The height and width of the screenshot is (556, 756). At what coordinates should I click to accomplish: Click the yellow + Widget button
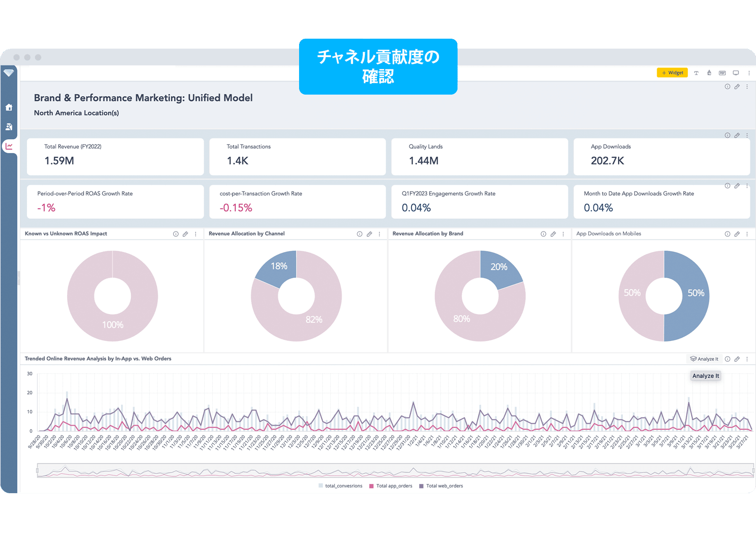pyautogui.click(x=672, y=73)
